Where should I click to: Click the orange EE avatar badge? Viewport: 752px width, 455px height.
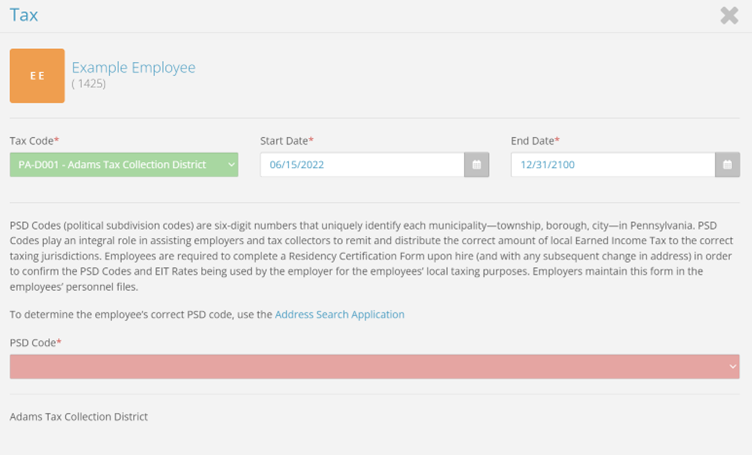pos(37,76)
